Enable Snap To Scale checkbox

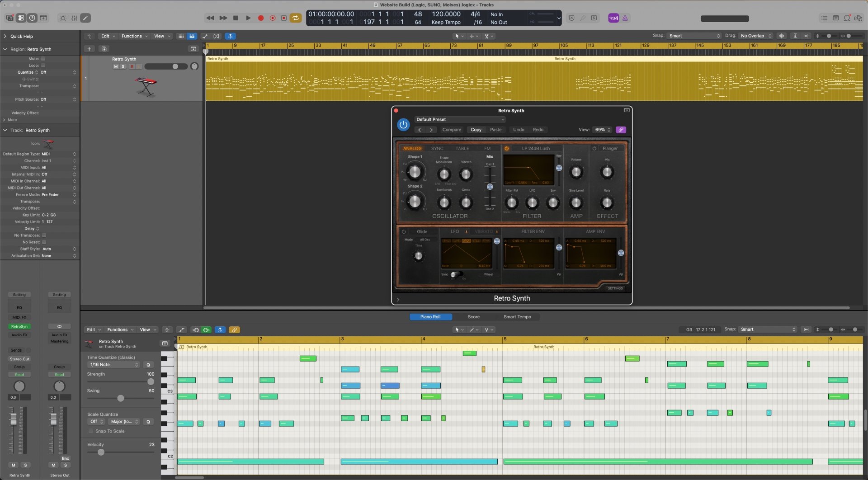(x=90, y=431)
